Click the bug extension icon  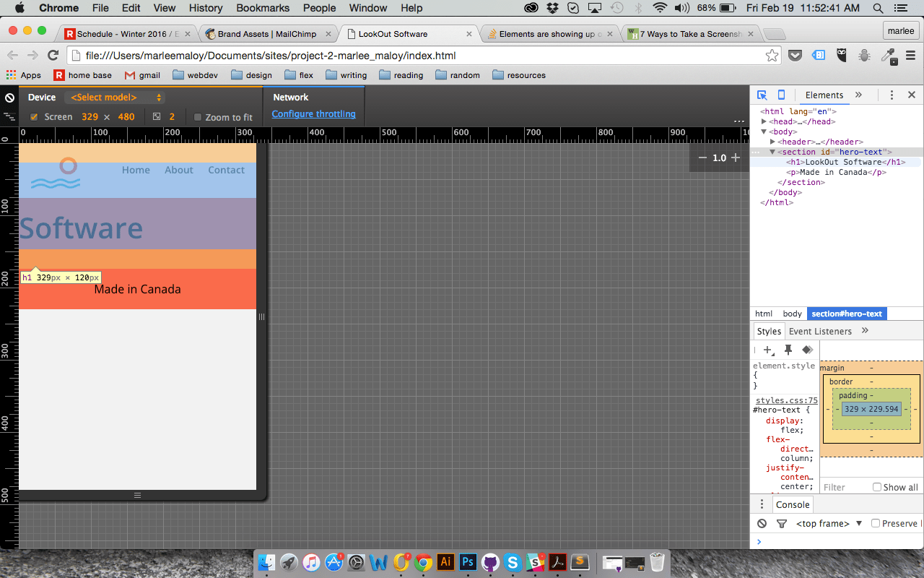pyautogui.click(x=865, y=56)
